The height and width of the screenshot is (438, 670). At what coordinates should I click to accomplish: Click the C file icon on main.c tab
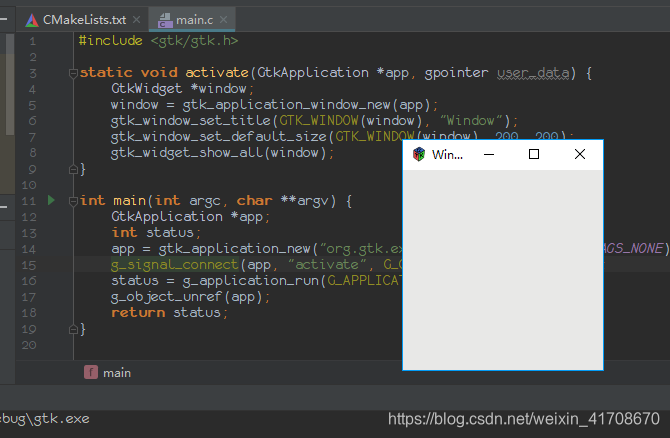click(x=165, y=20)
